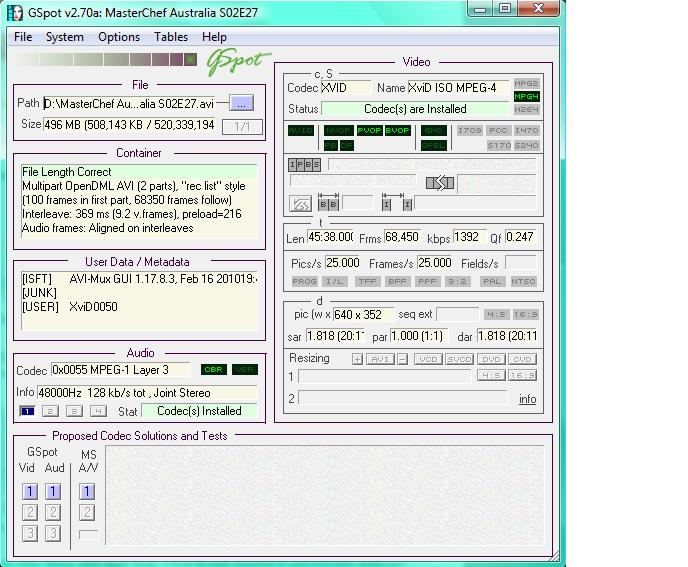The width and height of the screenshot is (688, 567).
Task: Click the I470 indicator
Action: click(526, 130)
